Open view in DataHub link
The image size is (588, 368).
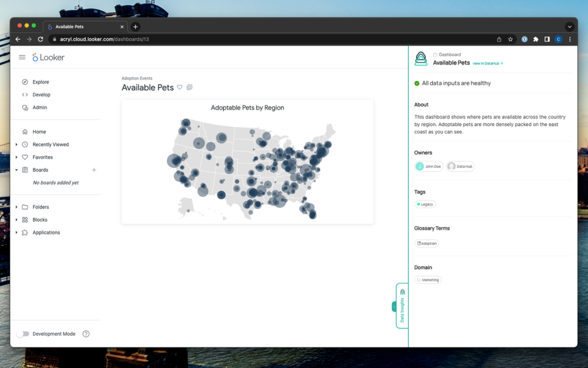click(x=488, y=63)
